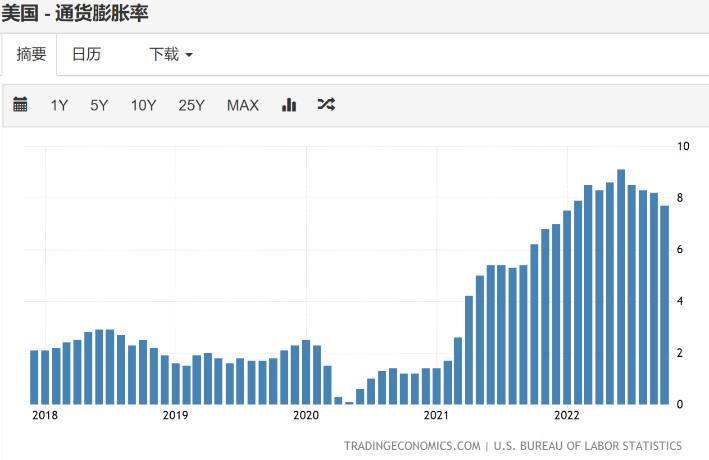This screenshot has width=709, height=460.
Task: Open the 下载 dropdown menu
Action: click(x=171, y=54)
